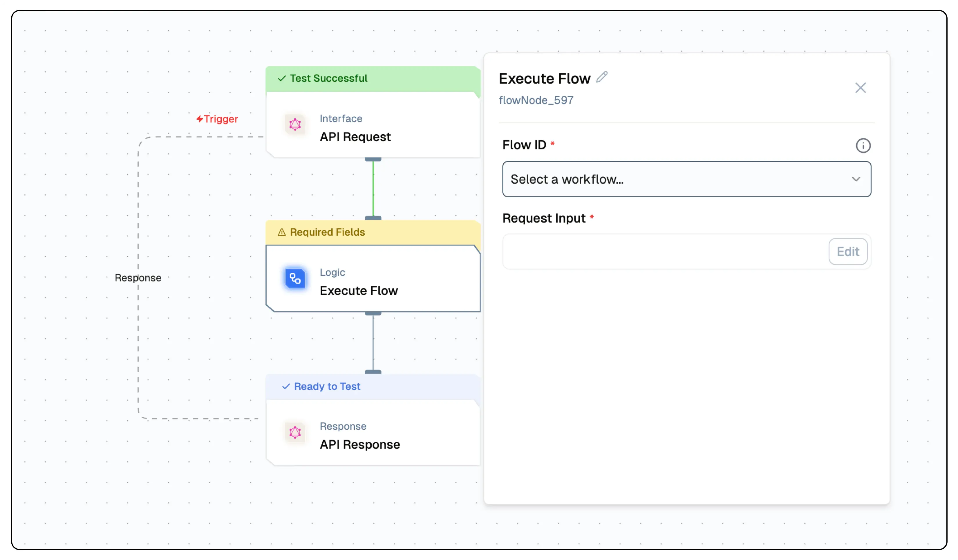Click the Ready to Test checkmark icon
958x560 pixels.
[x=286, y=387]
